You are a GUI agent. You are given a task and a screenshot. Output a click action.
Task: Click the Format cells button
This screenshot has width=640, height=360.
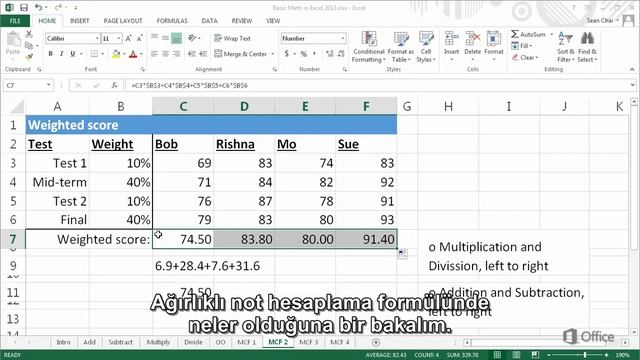[494, 46]
